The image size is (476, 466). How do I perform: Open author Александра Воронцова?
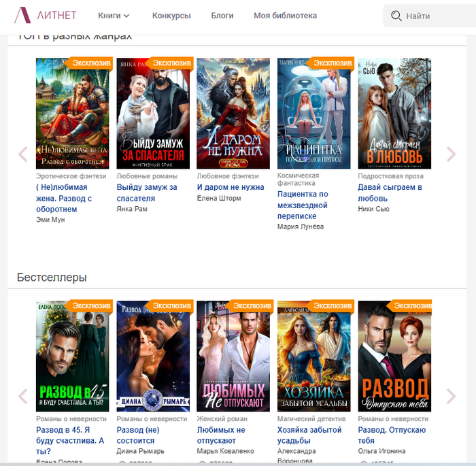(296, 456)
